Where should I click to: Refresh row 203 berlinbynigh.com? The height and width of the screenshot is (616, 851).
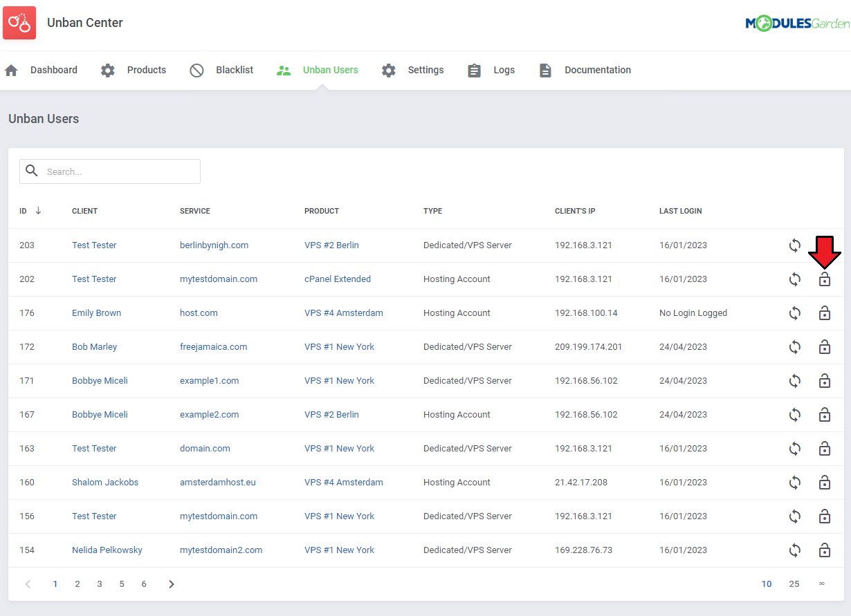[x=795, y=245]
